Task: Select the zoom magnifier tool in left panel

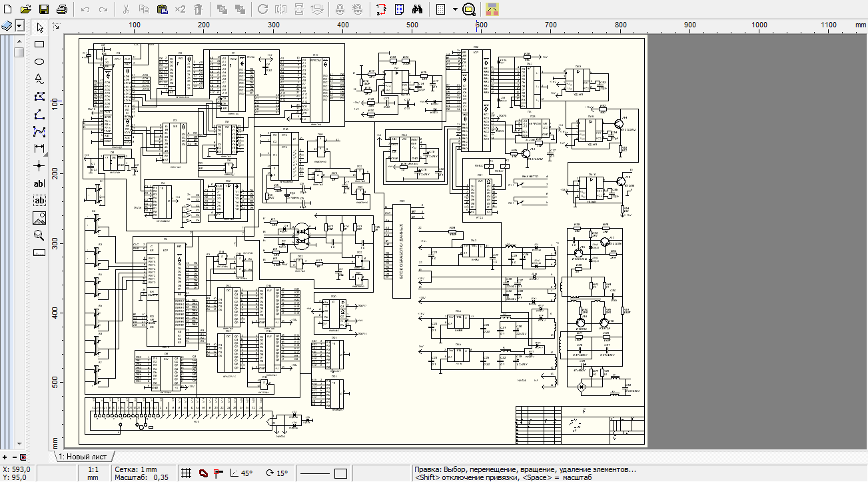Action: 39,235
